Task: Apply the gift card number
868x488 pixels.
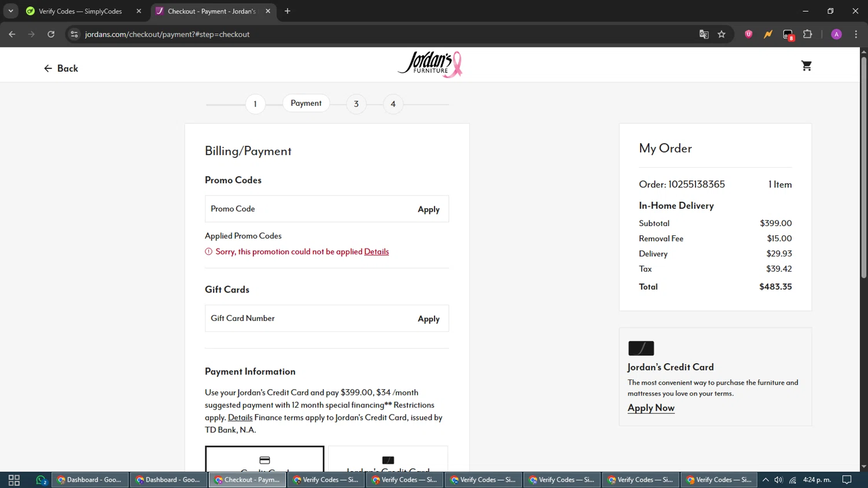Action: [429, 319]
